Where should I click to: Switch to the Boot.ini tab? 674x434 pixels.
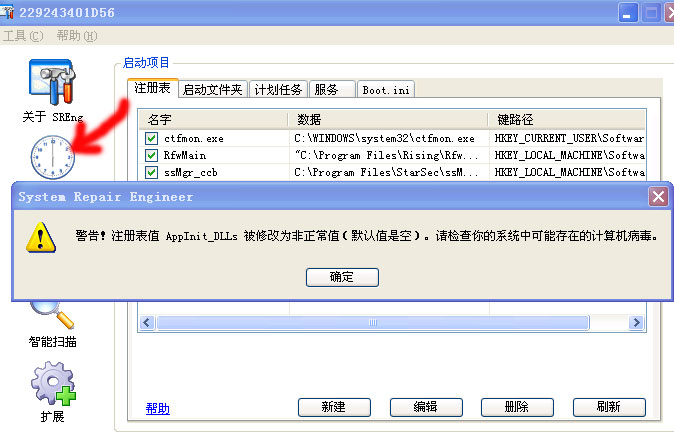[386, 89]
